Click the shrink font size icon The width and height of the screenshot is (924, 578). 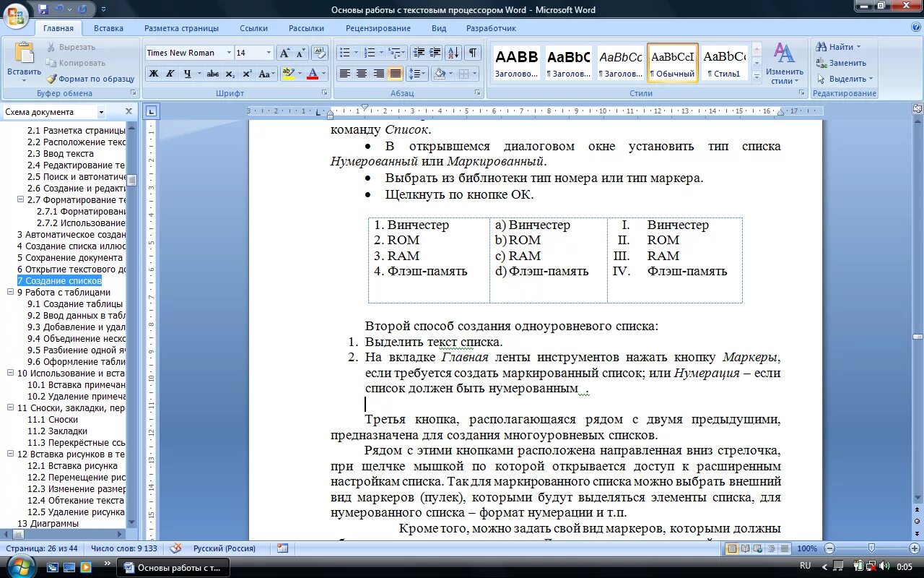coord(300,53)
